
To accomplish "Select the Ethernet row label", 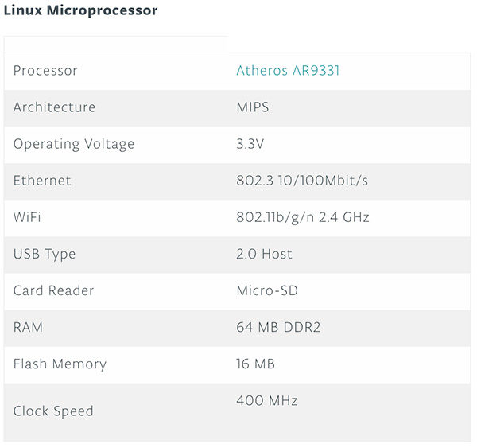I will pos(42,181).
